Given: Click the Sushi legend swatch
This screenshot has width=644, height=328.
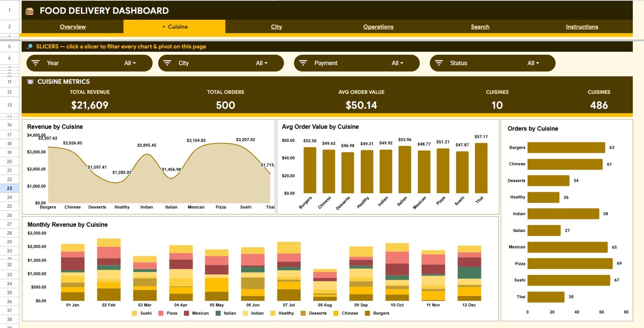Looking at the screenshot, I should [134, 313].
